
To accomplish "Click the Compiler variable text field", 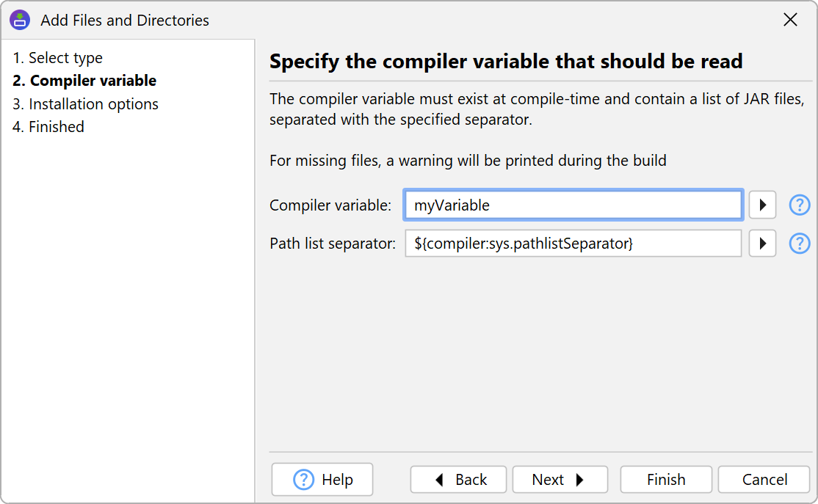I will 573,205.
